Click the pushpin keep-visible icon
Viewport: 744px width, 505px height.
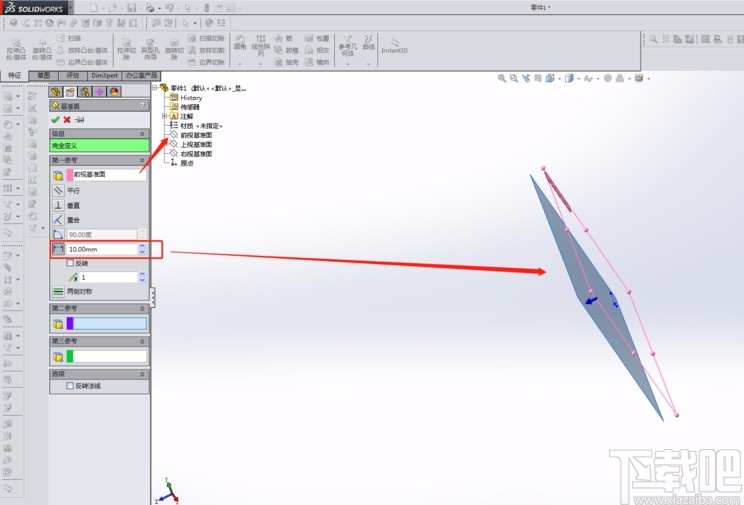point(80,120)
